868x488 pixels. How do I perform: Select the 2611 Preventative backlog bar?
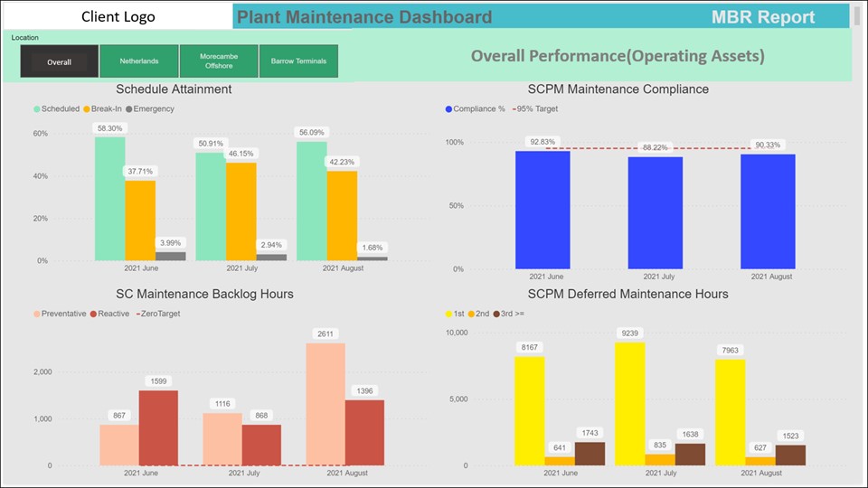[325, 404]
